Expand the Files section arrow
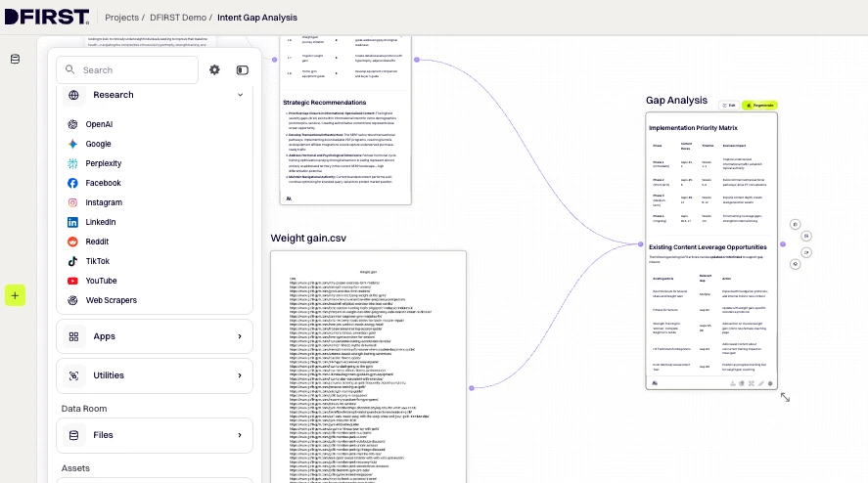Image resolution: width=868 pixels, height=483 pixels. click(x=240, y=435)
